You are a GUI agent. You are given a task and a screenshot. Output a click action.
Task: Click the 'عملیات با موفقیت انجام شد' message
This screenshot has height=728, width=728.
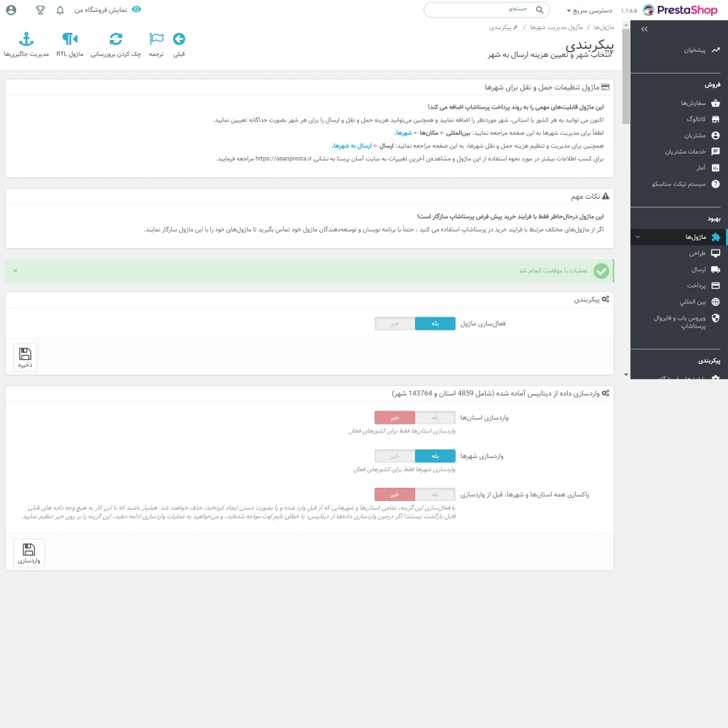click(553, 271)
